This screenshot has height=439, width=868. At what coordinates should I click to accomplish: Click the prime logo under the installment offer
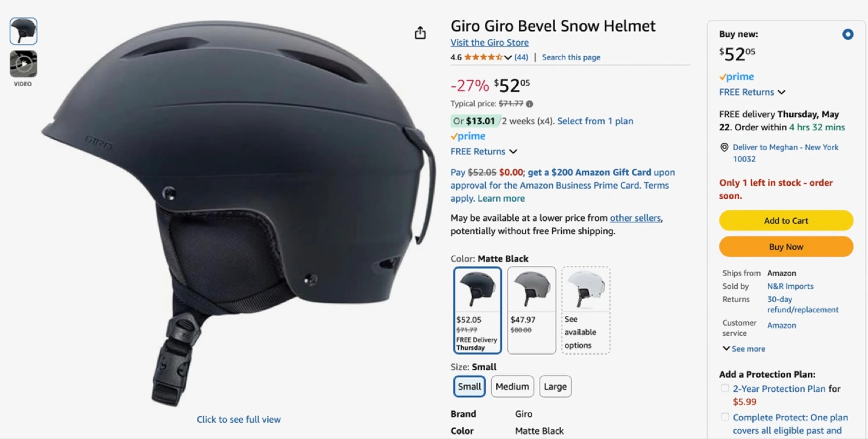pyautogui.click(x=468, y=136)
